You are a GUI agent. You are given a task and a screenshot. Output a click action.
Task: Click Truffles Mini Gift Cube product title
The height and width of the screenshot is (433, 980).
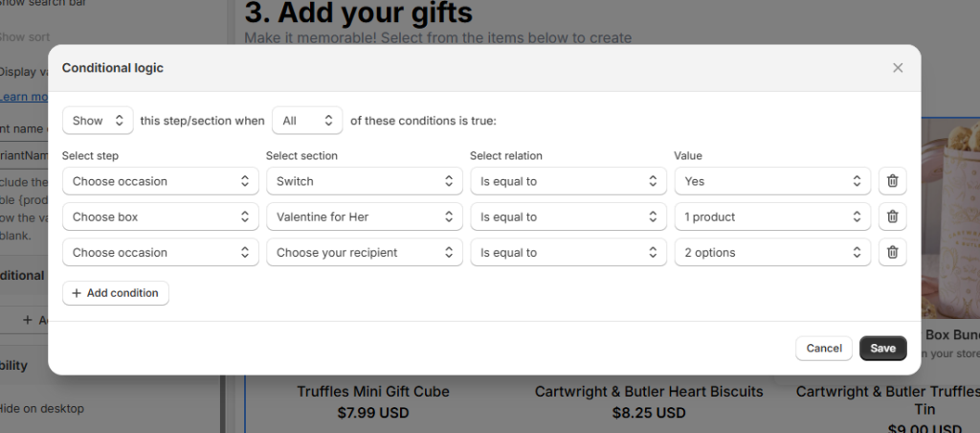372,392
